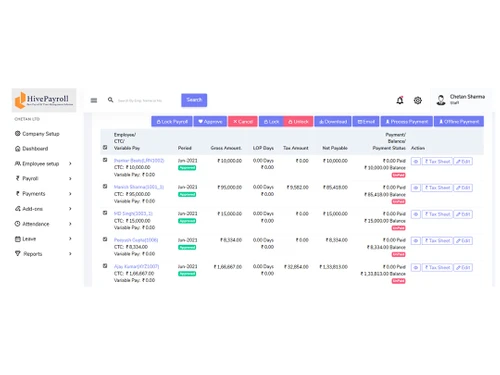500x375 pixels.
Task: Expand the Payments submenu chevron
Action: tap(70, 193)
